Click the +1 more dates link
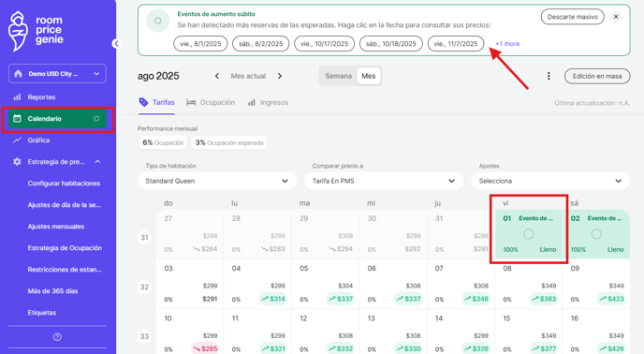 pyautogui.click(x=507, y=44)
